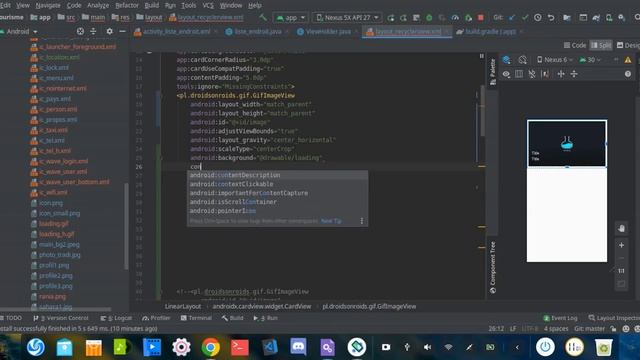Switch editor to Code view
The height and width of the screenshot is (360, 640).
pyautogui.click(x=575, y=45)
